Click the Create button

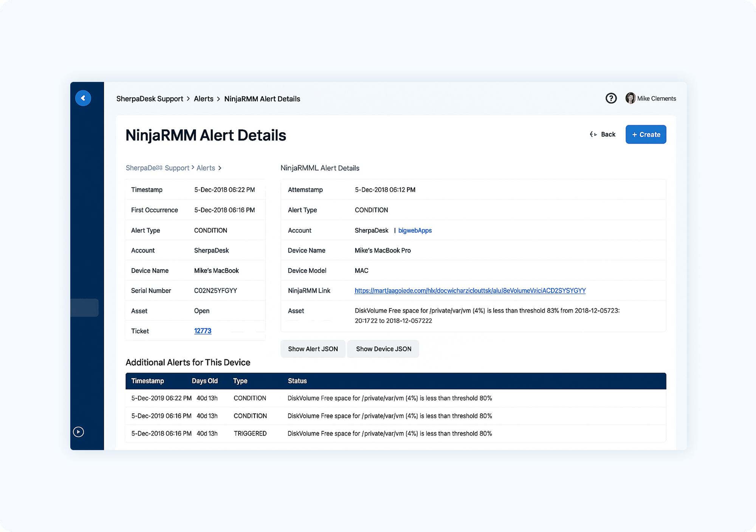(x=646, y=135)
